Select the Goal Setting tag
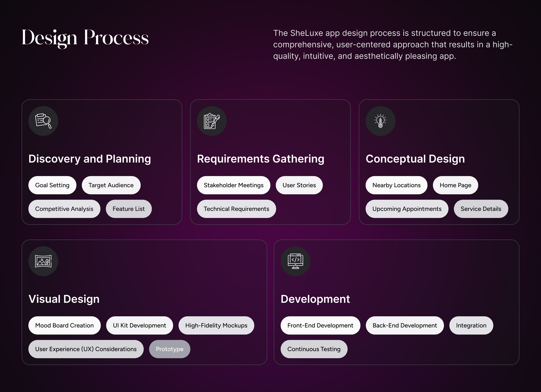 pos(52,185)
